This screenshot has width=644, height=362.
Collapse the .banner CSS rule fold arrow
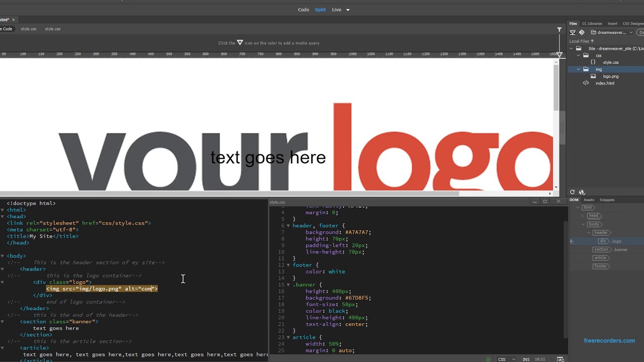[x=288, y=285]
